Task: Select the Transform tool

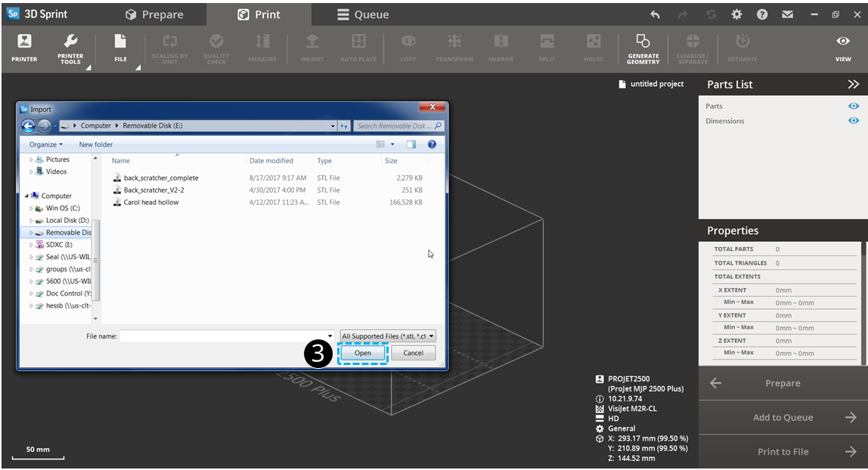Action: point(454,48)
